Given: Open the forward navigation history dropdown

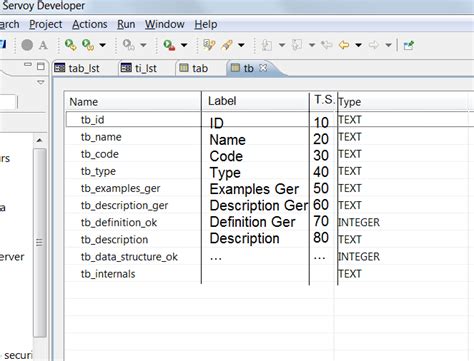Looking at the screenshot, I should point(388,45).
